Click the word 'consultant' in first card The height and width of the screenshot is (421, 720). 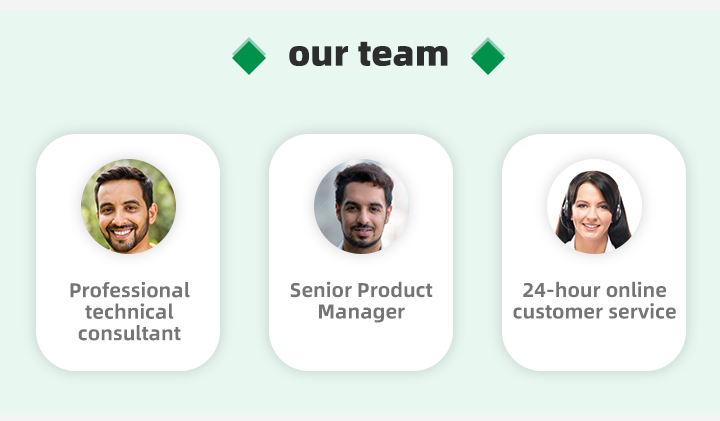coord(129,333)
